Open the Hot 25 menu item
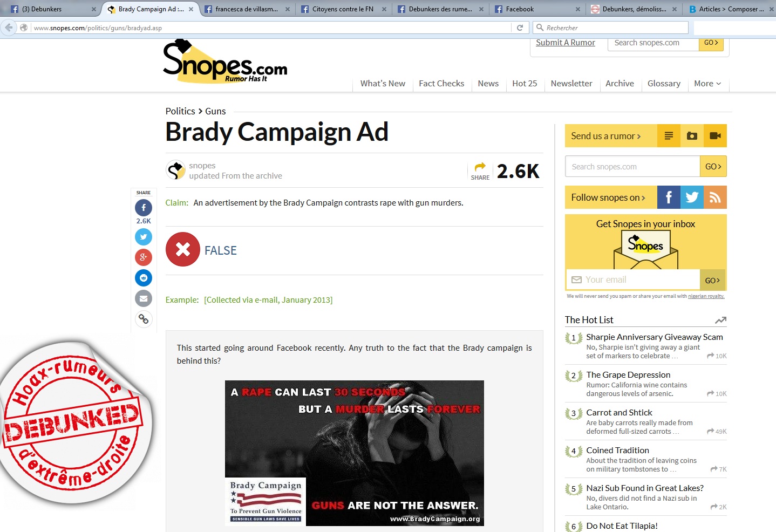 pyautogui.click(x=525, y=84)
